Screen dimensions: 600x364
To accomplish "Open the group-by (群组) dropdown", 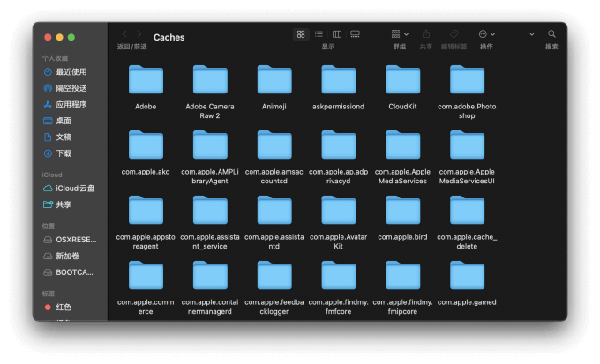I will (400, 34).
